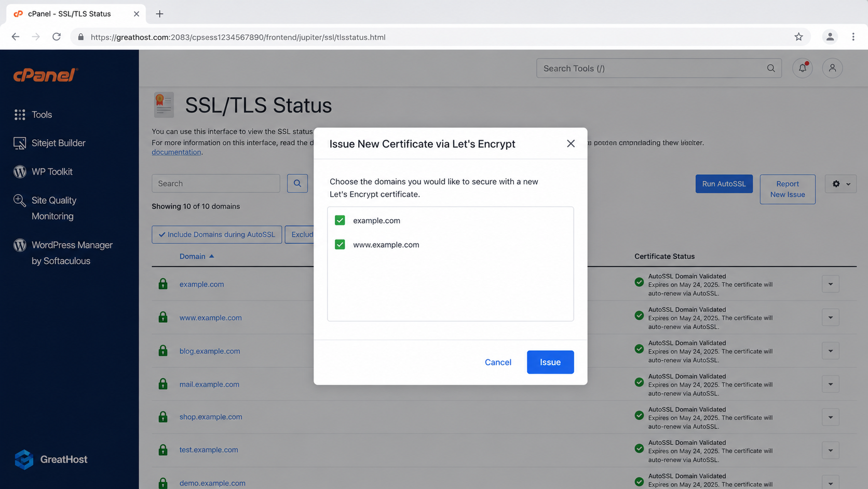Click the Search Tools magnifier icon

pyautogui.click(x=771, y=68)
